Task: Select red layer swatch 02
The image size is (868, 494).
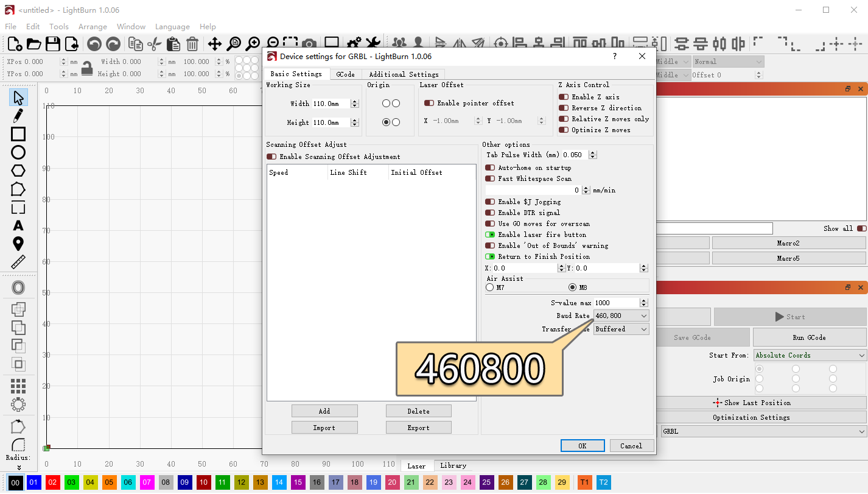Action: click(x=53, y=482)
